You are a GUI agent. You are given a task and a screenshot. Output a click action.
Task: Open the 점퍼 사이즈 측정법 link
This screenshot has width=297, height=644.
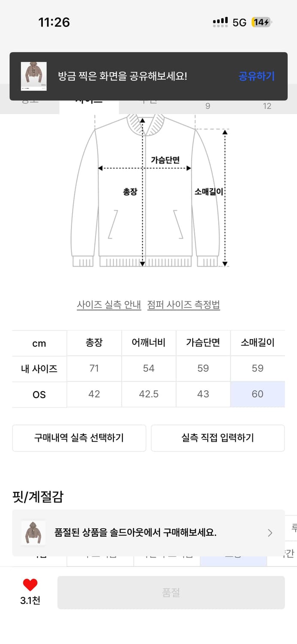(x=183, y=305)
